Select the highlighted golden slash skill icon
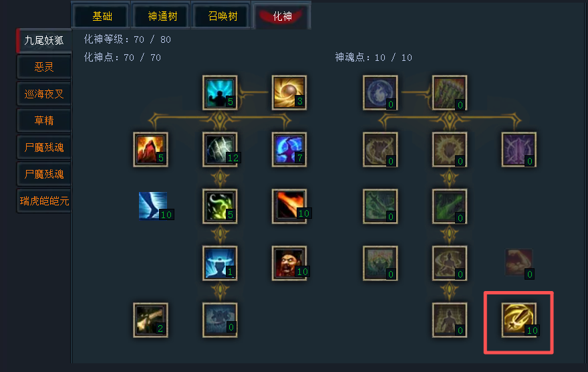 point(519,320)
